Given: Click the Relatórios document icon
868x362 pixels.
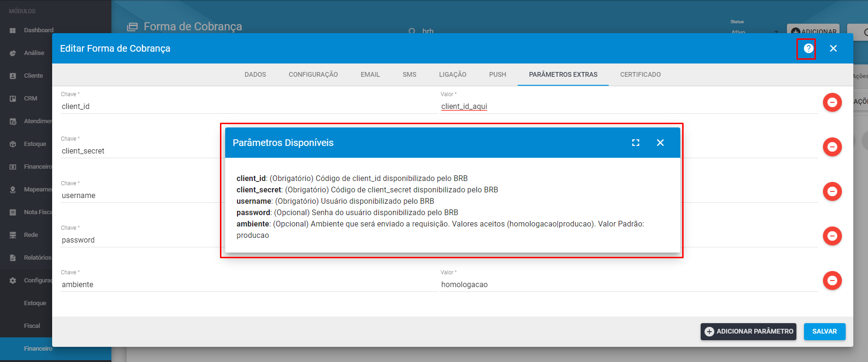Looking at the screenshot, I should click(x=13, y=258).
